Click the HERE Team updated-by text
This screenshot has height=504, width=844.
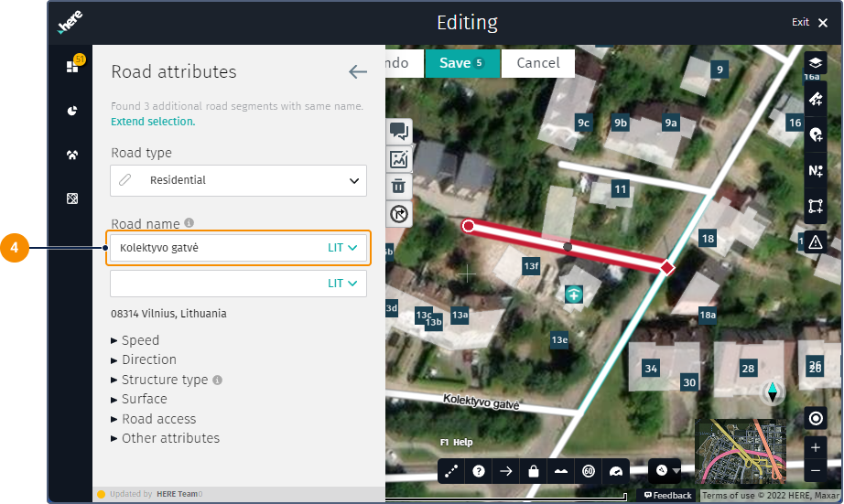pos(177,494)
